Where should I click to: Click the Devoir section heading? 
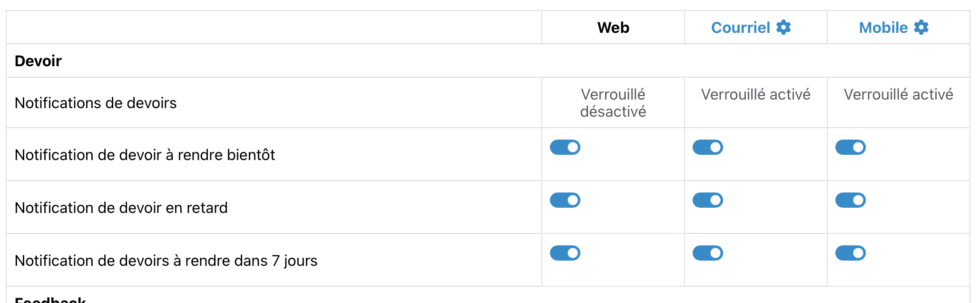tap(38, 61)
